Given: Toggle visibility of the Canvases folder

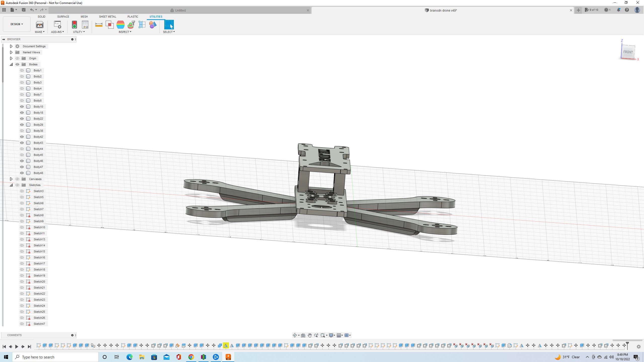Looking at the screenshot, I should click(x=17, y=179).
